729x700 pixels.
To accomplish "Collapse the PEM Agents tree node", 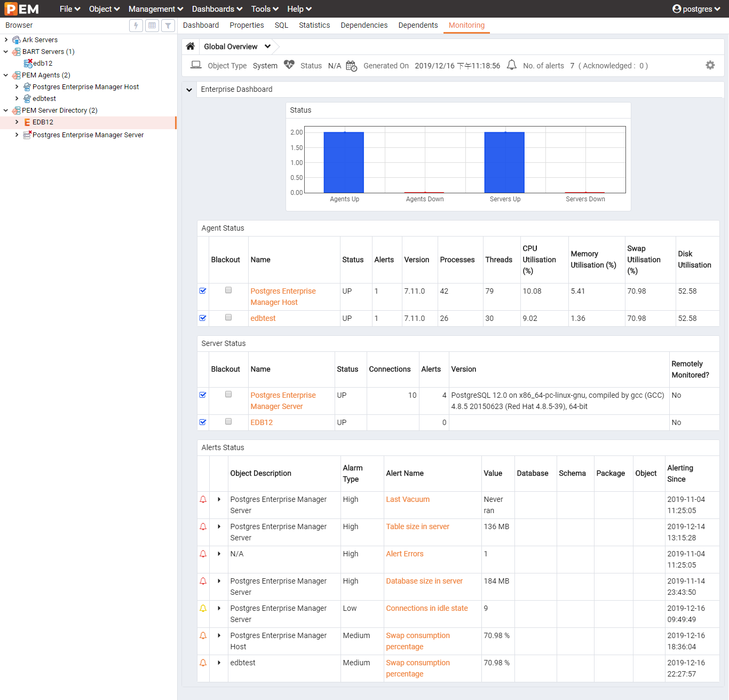I will point(6,75).
